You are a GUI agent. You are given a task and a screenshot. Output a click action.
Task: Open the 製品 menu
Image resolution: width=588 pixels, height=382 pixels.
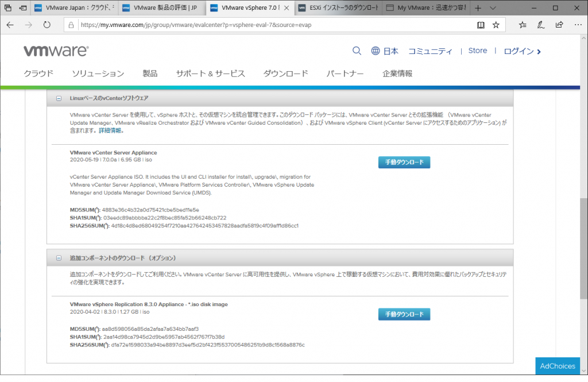point(150,74)
